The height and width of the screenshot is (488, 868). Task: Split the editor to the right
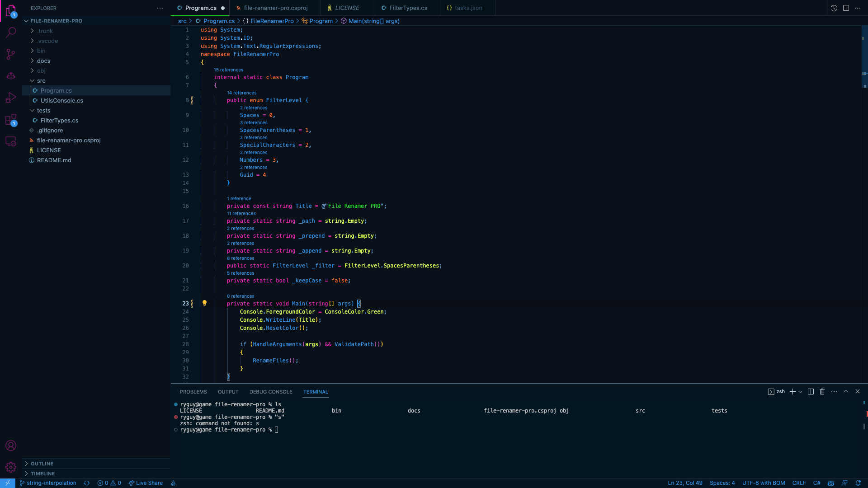(x=846, y=8)
